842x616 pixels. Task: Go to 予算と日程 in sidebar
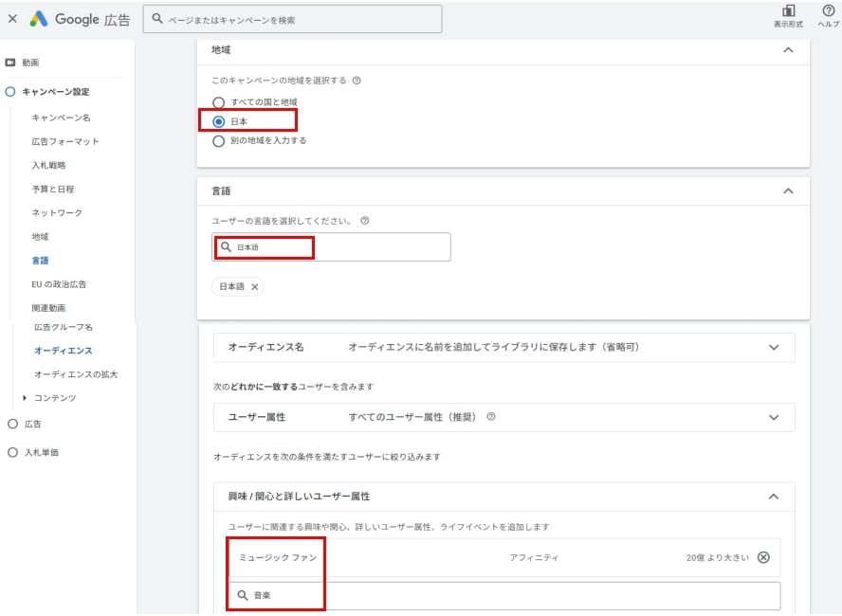point(53,189)
